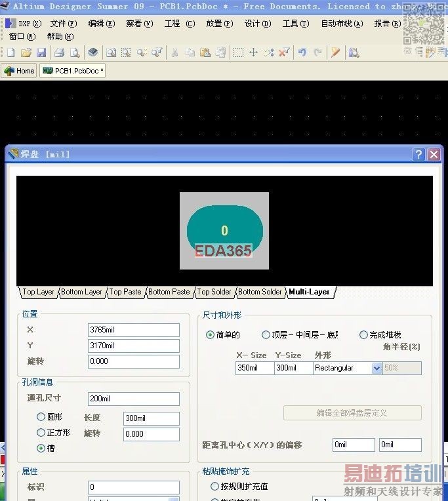Open the 文件 (F) menu

click(64, 24)
